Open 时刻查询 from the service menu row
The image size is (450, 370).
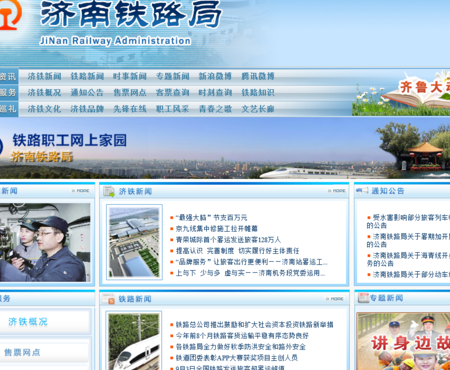pyautogui.click(x=215, y=93)
